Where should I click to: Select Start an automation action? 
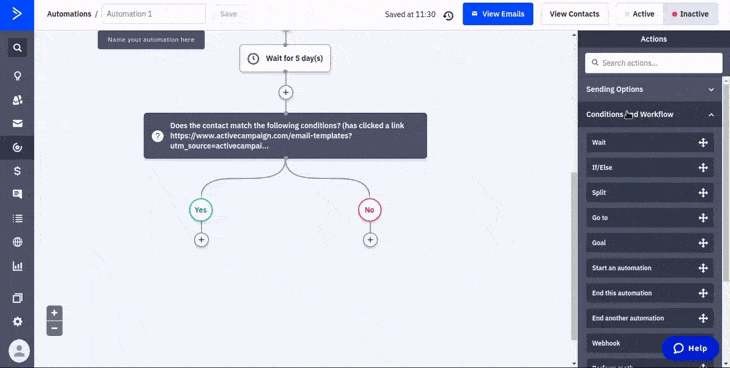[x=649, y=268]
